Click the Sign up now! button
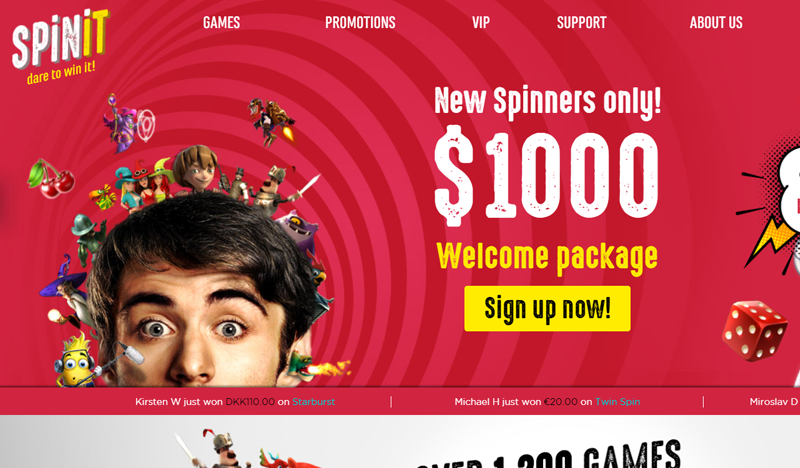 (547, 308)
